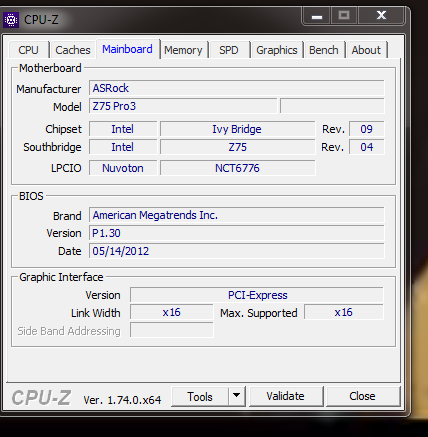The width and height of the screenshot is (428, 437).
Task: Click the Nuvoton LPCIO vendor value
Action: [123, 168]
